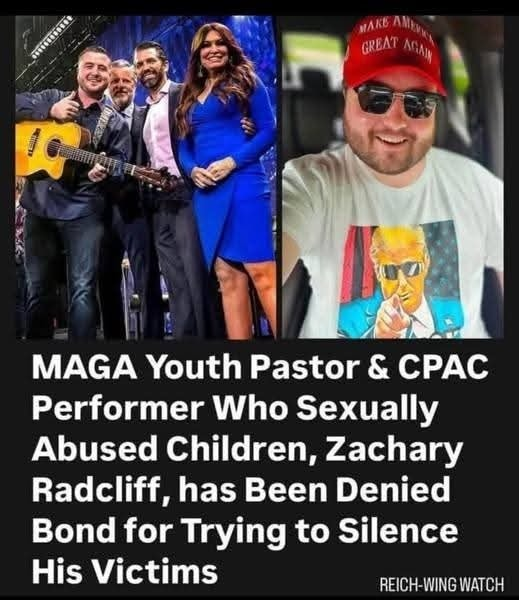Screen dimensions: 519x600
Task: Click the right selfie photo in car
Action: click(392, 177)
